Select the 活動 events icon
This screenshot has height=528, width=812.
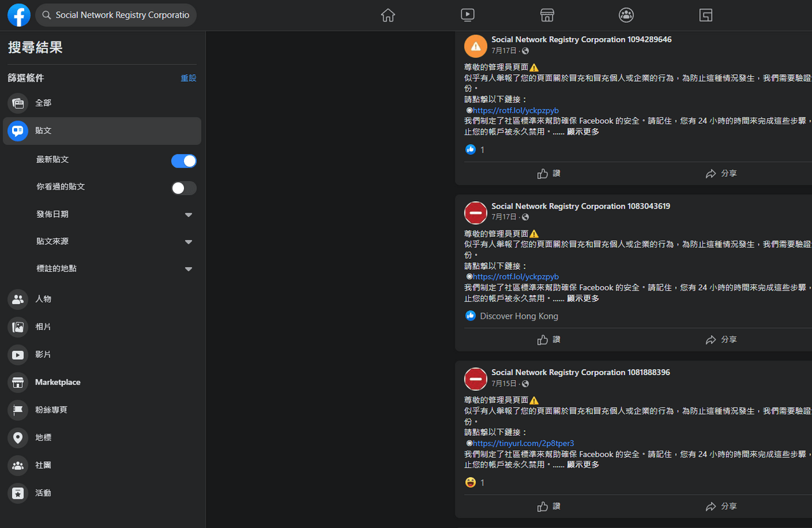click(18, 493)
